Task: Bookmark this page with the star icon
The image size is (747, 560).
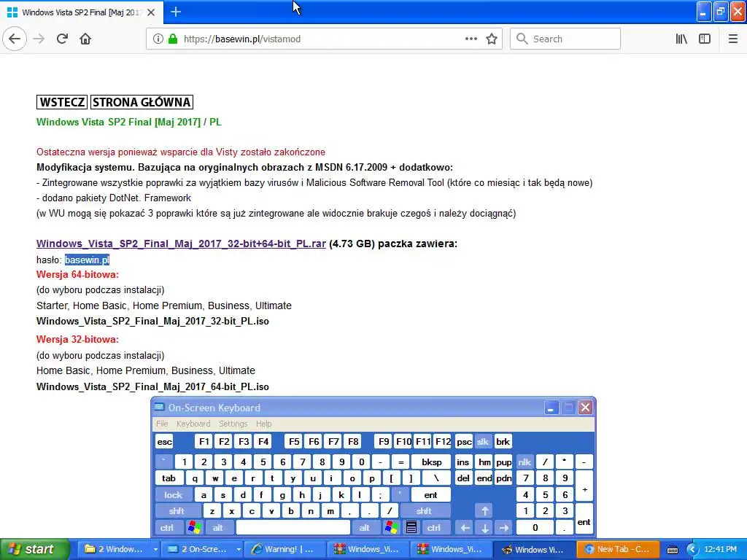Action: [492, 39]
